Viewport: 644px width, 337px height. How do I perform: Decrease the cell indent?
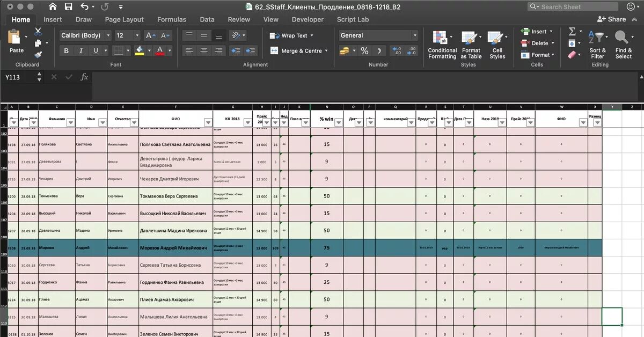point(235,51)
